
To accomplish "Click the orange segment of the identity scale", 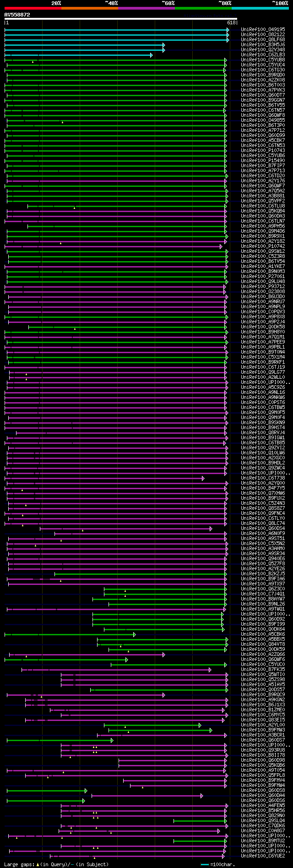I will coord(90,8).
